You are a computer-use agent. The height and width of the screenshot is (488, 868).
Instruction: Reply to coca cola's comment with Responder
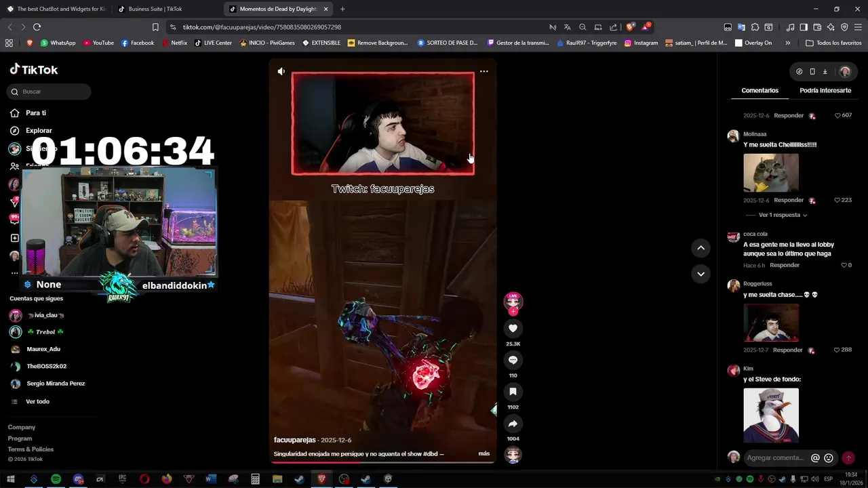coord(785,265)
